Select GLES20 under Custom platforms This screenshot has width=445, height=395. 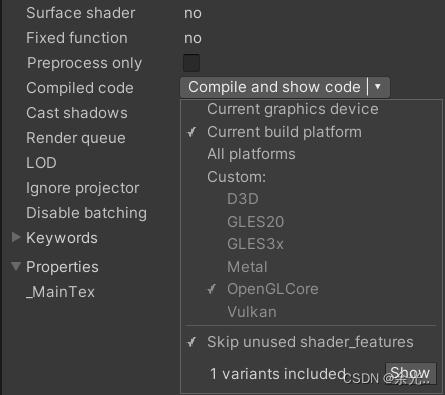tap(255, 222)
